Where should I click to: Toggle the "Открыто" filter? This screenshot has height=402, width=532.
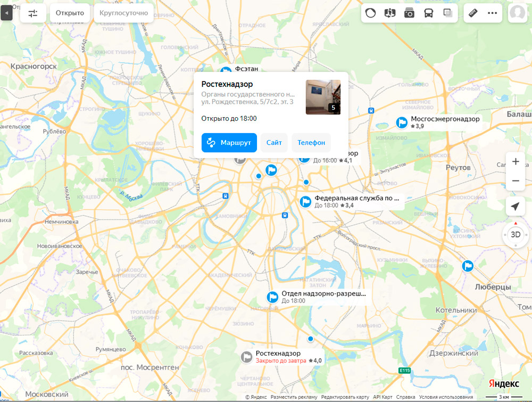point(70,13)
